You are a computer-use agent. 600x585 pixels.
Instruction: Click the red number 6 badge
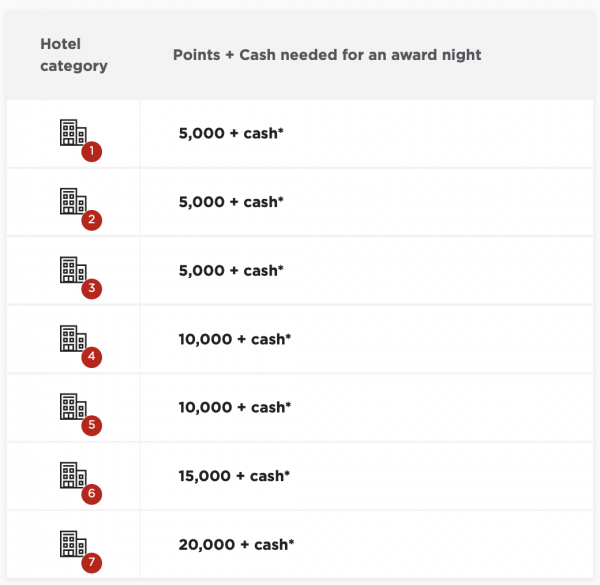pos(92,493)
